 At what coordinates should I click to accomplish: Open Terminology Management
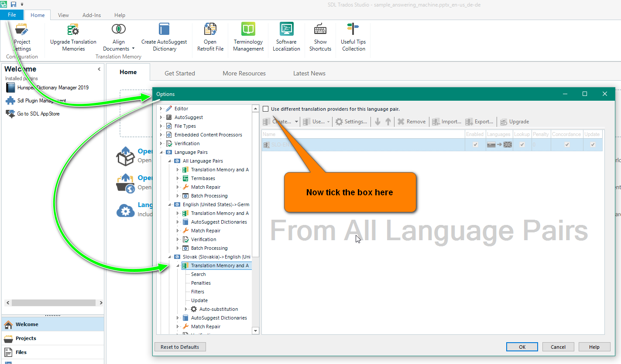point(248,37)
